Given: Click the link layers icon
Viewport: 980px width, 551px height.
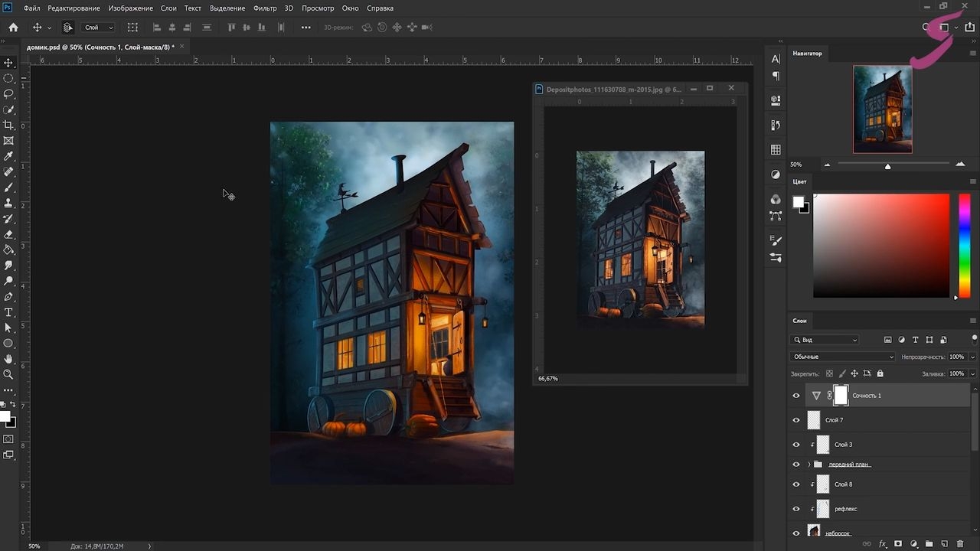Looking at the screenshot, I should pos(867,544).
